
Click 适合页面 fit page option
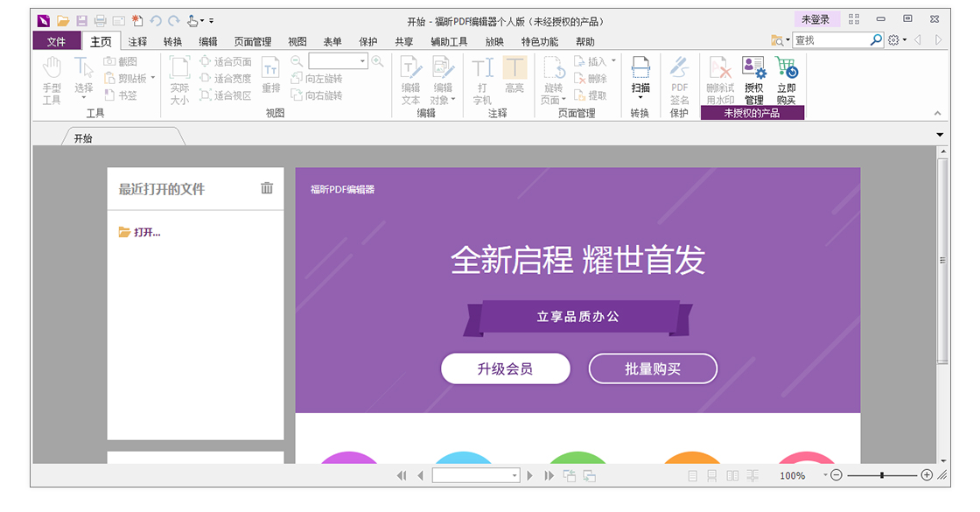click(x=226, y=61)
